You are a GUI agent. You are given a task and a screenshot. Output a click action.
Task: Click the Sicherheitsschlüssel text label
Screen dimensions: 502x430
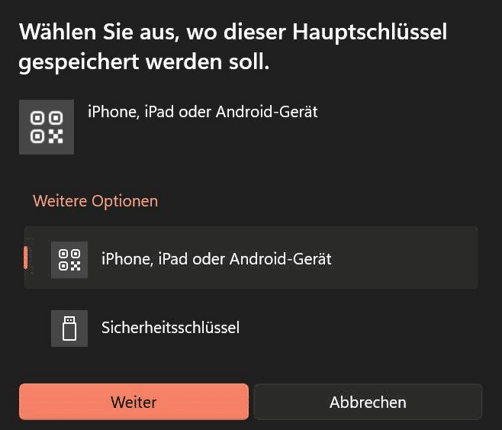pos(170,327)
